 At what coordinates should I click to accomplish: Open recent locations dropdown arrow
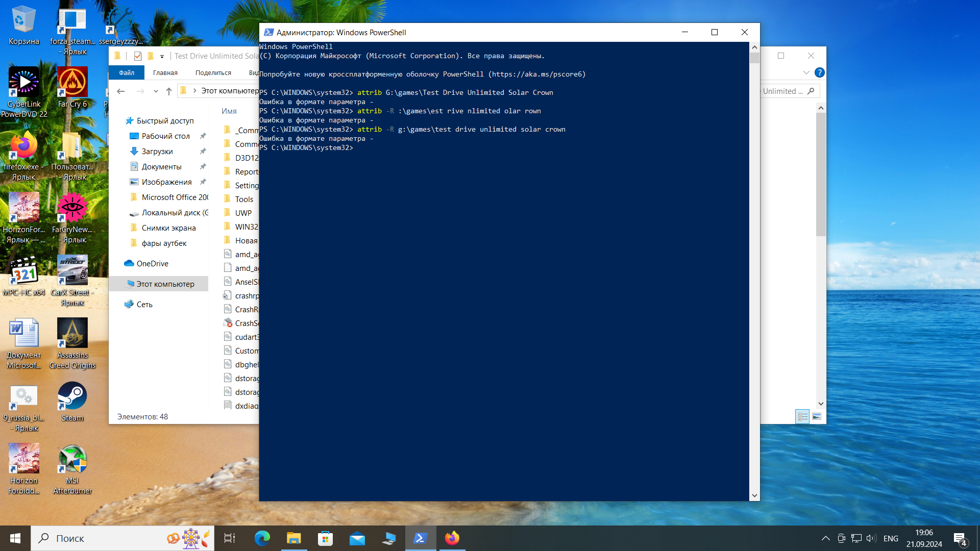pos(156,91)
